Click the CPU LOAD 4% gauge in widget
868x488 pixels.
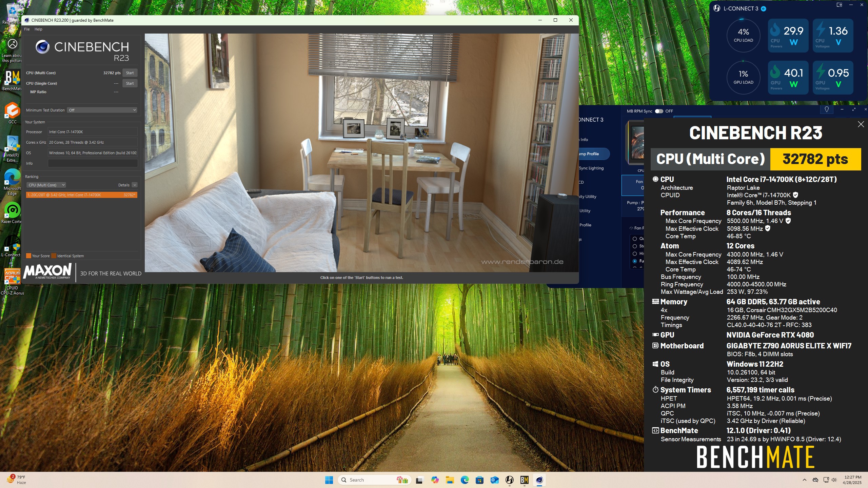coord(743,35)
